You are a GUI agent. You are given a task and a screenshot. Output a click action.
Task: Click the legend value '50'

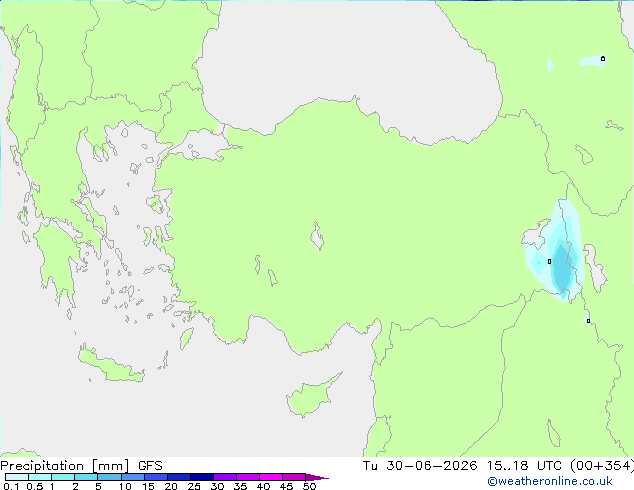coord(309,486)
